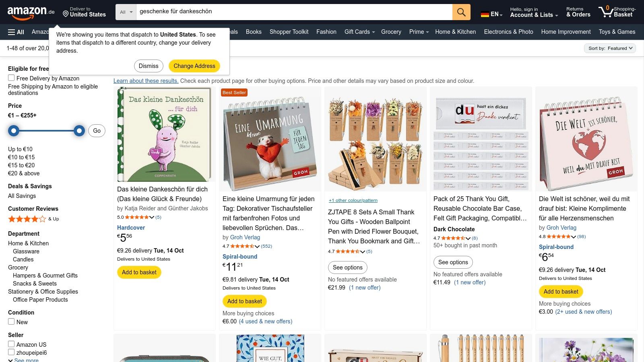This screenshot has height=362, width=644.
Task: Open the Sort by Featured dropdown
Action: (x=610, y=48)
